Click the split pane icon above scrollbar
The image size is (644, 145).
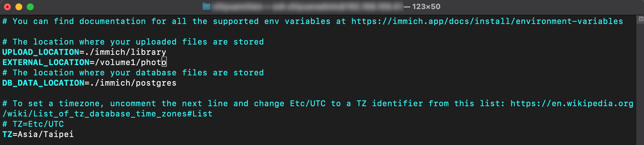[641, 19]
